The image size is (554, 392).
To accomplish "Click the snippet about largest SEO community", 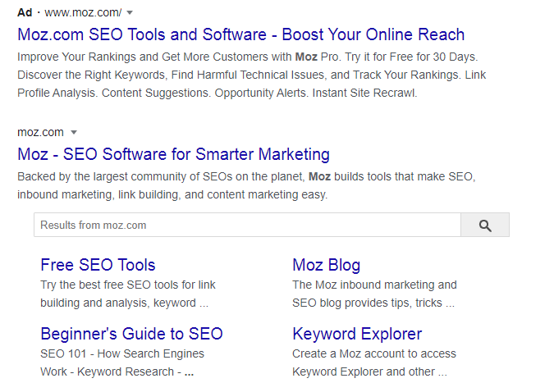I will (x=246, y=185).
